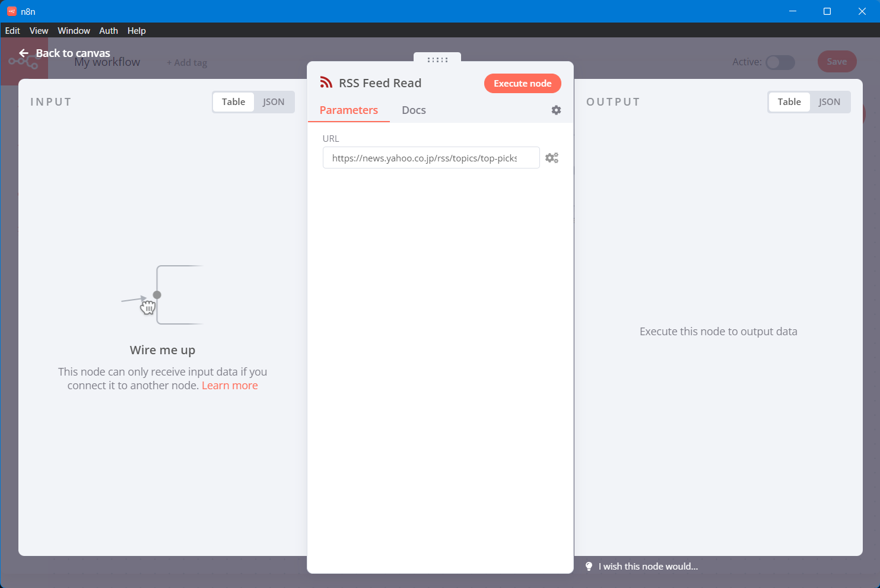Image resolution: width=880 pixels, height=588 pixels.
Task: Open node settings gear icon
Action: point(556,110)
